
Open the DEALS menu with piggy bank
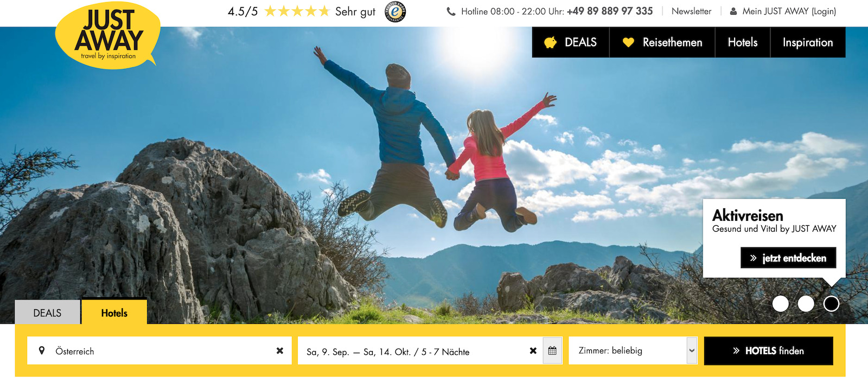click(570, 42)
